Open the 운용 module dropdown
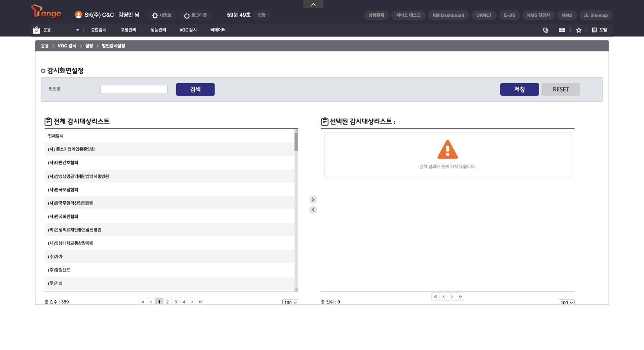The width and height of the screenshot is (644, 350). (57, 30)
